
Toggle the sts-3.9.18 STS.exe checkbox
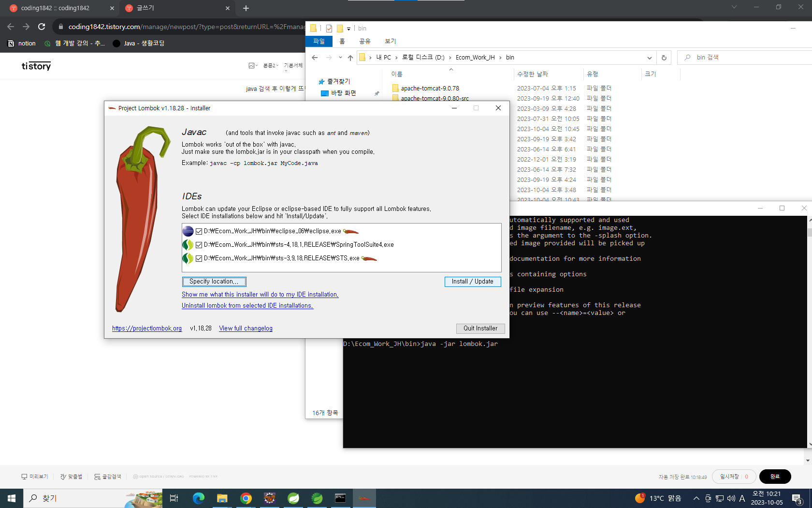point(199,259)
